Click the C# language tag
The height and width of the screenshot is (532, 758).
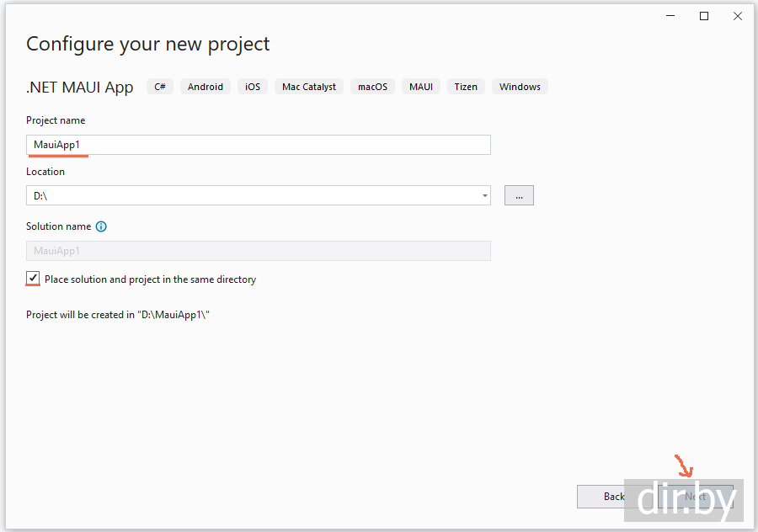tap(160, 87)
